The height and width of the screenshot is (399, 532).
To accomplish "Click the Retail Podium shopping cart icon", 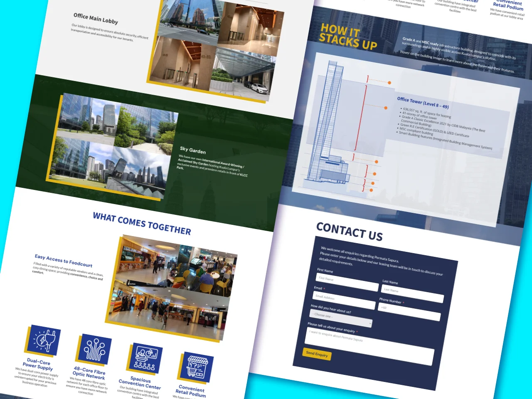I will (197, 367).
